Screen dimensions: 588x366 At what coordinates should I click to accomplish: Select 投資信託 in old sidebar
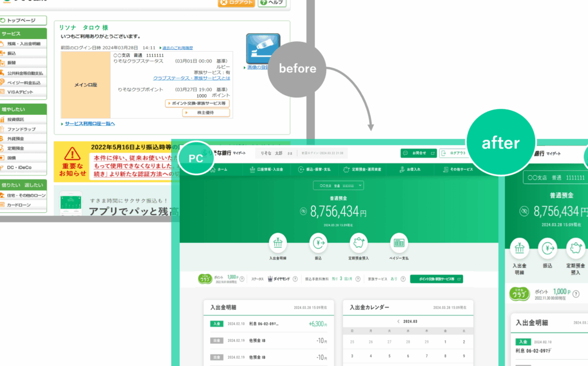point(23,119)
